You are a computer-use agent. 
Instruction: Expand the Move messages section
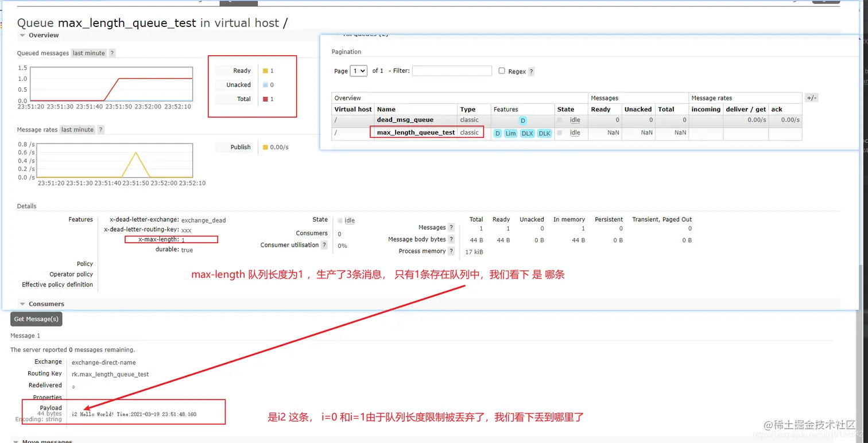[42, 441]
